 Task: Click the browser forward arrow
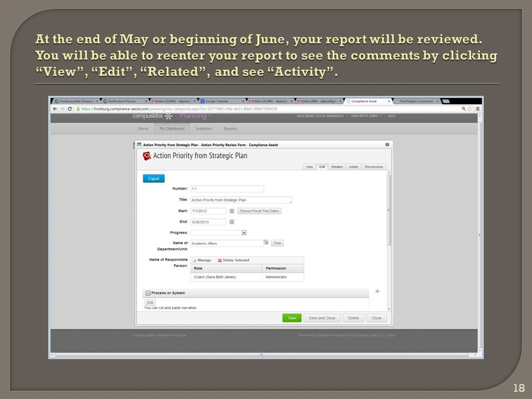63,109
